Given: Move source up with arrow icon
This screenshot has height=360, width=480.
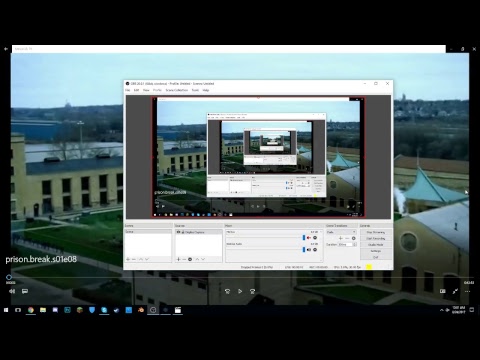Looking at the screenshot, I should tap(197, 259).
